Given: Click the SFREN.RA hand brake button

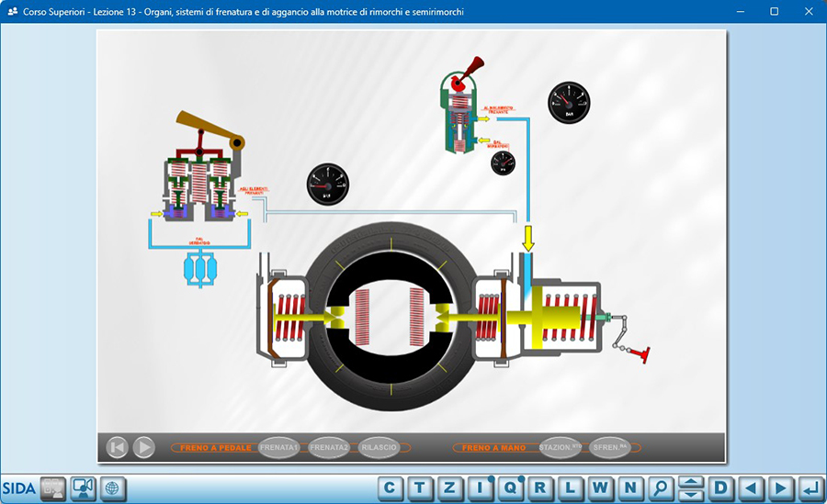Looking at the screenshot, I should click(x=609, y=447).
